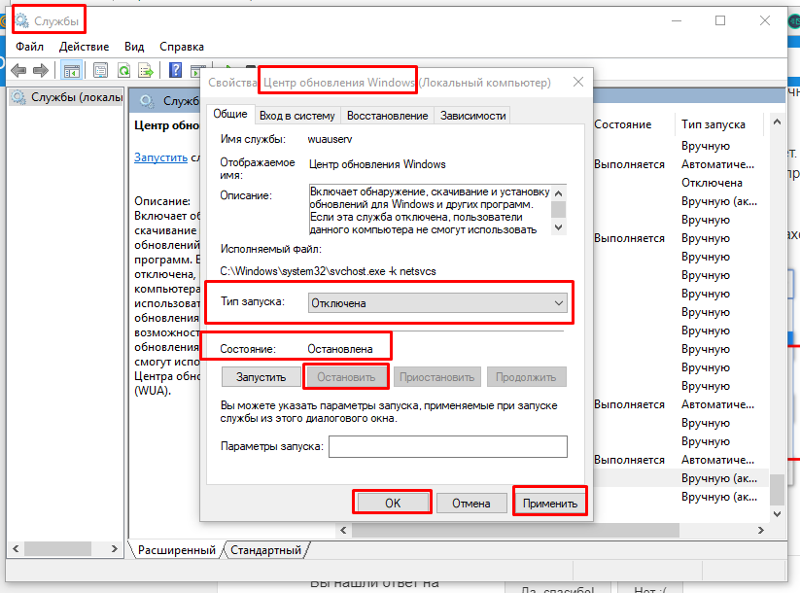Screen dimensions: 800x593
Task: Click the disabled Остановить button
Action: click(x=346, y=377)
